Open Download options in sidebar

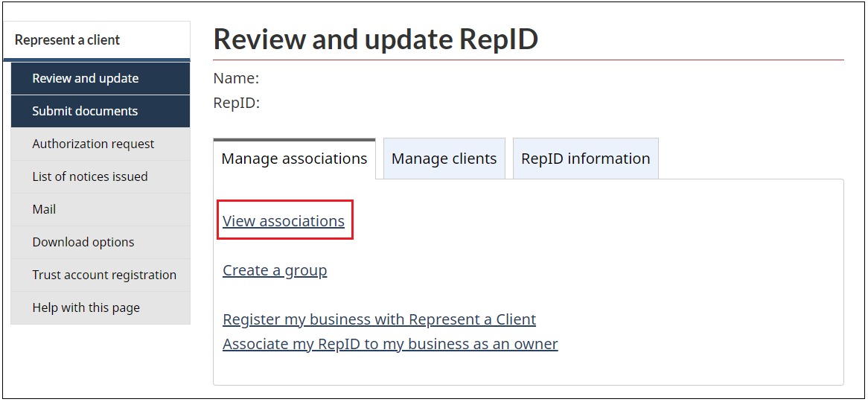click(100, 242)
